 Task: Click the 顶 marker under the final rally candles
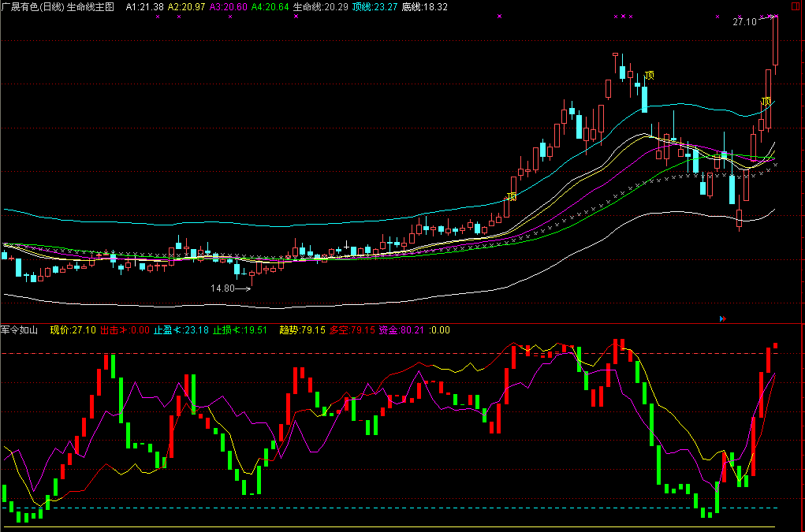(x=766, y=101)
